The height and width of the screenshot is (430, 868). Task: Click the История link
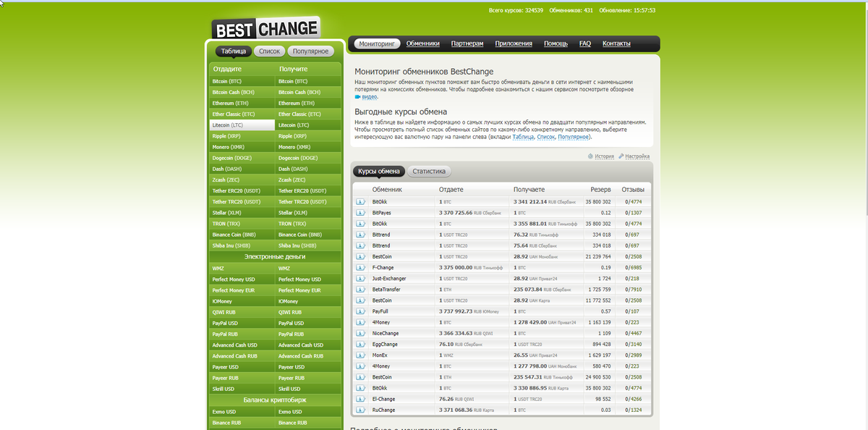point(605,156)
